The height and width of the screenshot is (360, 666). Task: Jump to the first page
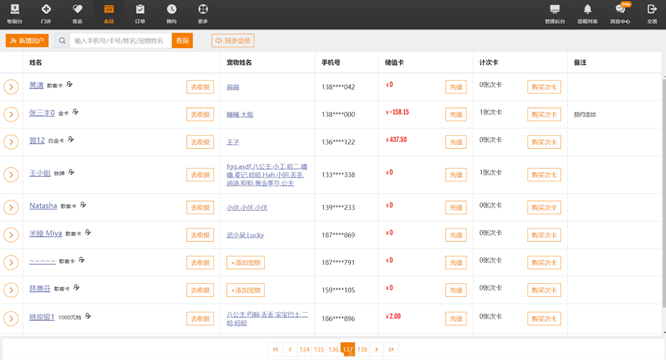click(276, 349)
